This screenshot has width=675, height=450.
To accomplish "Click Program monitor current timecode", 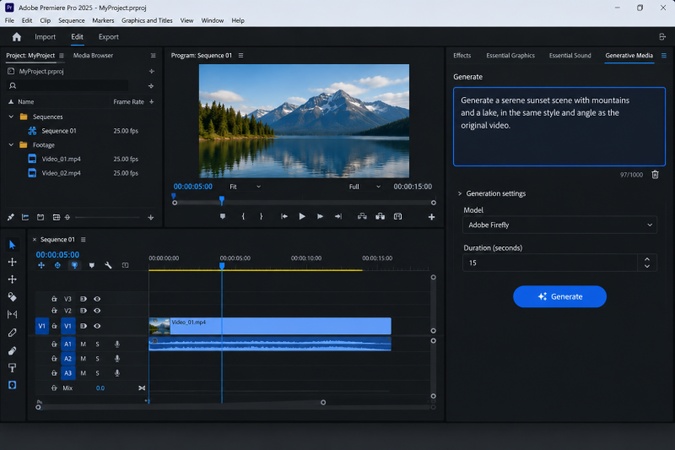I will [193, 186].
